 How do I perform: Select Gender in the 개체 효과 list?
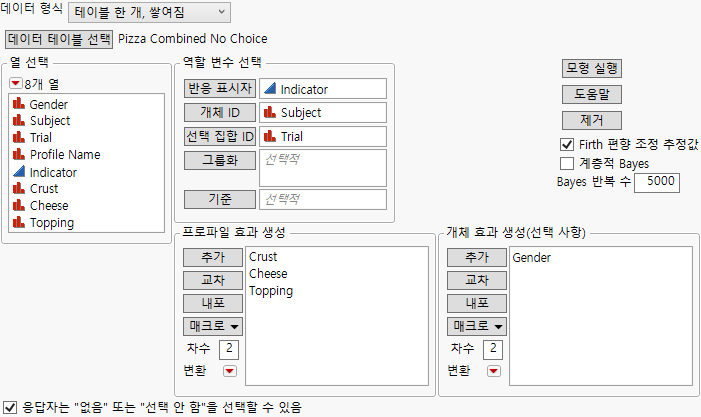pyautogui.click(x=531, y=258)
